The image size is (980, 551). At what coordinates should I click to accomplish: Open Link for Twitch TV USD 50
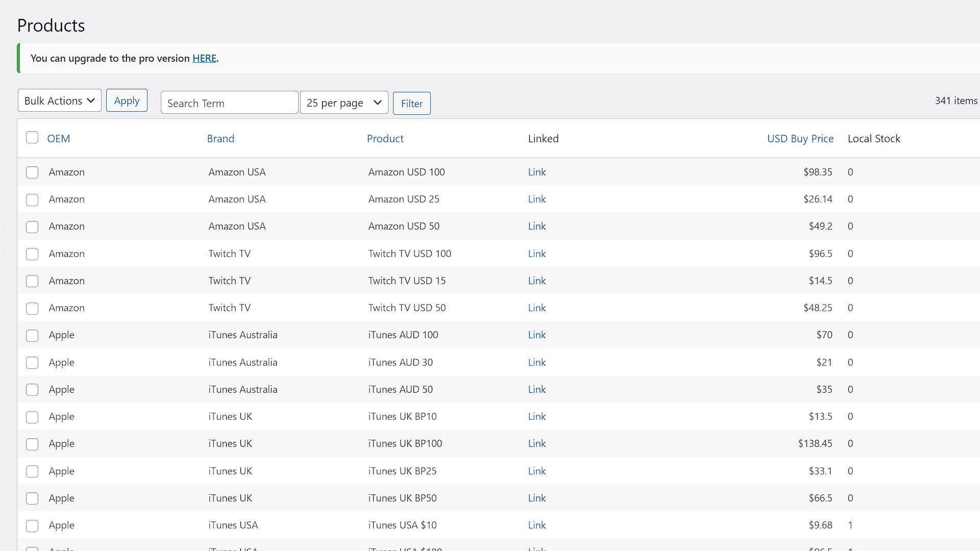pos(536,308)
